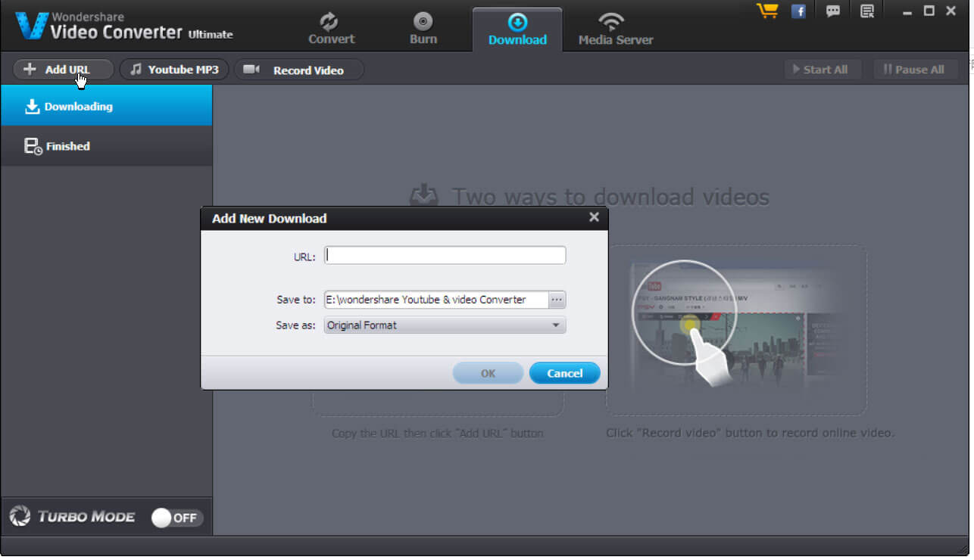The width and height of the screenshot is (974, 560).
Task: Click the record video illustration thumbnail
Action: (736, 330)
